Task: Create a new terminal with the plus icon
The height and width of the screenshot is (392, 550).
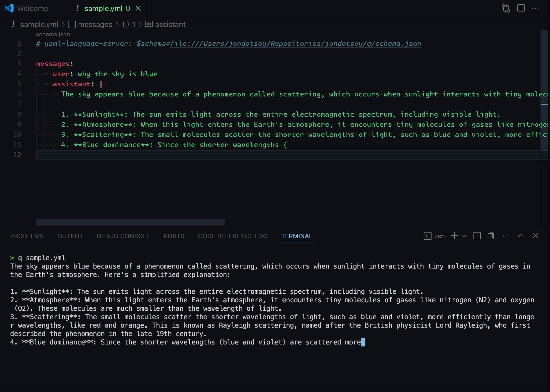Action: (x=454, y=236)
